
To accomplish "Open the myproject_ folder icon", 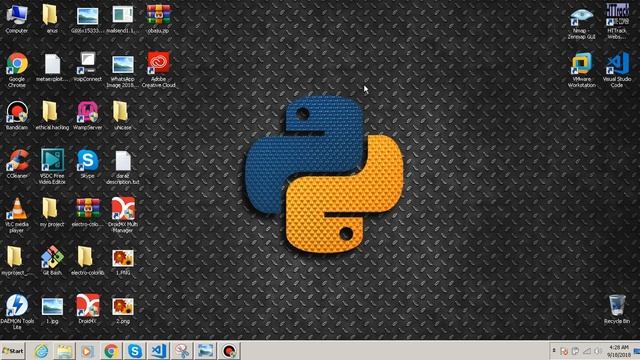I will click(15, 261).
